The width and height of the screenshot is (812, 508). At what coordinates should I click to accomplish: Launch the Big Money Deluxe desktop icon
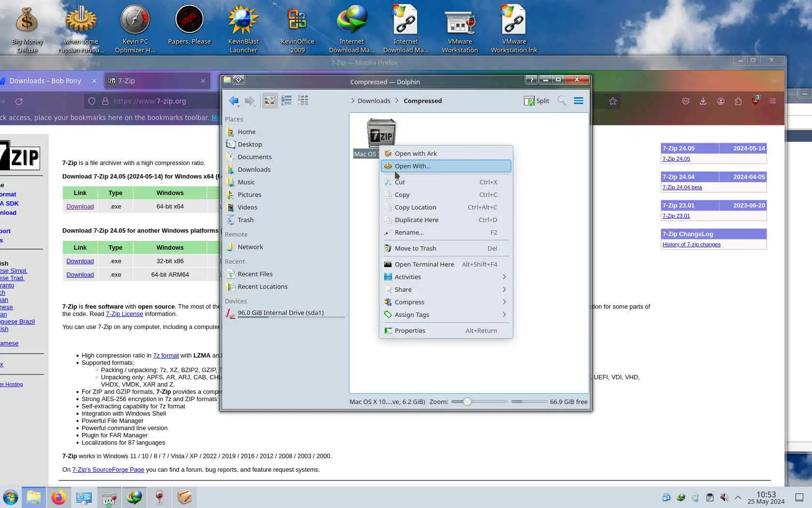click(x=27, y=29)
